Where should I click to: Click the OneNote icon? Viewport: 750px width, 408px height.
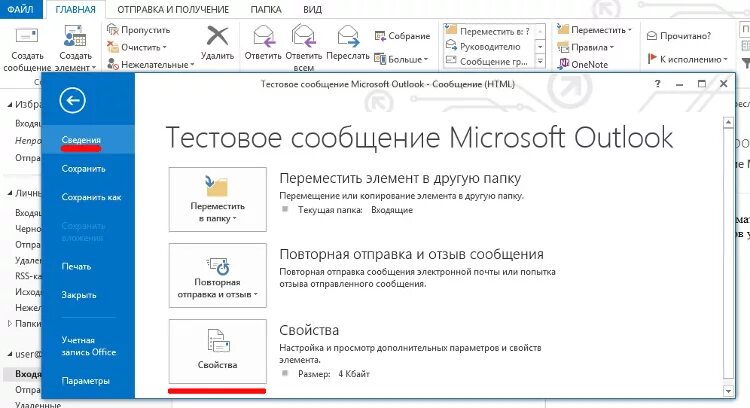(x=563, y=64)
